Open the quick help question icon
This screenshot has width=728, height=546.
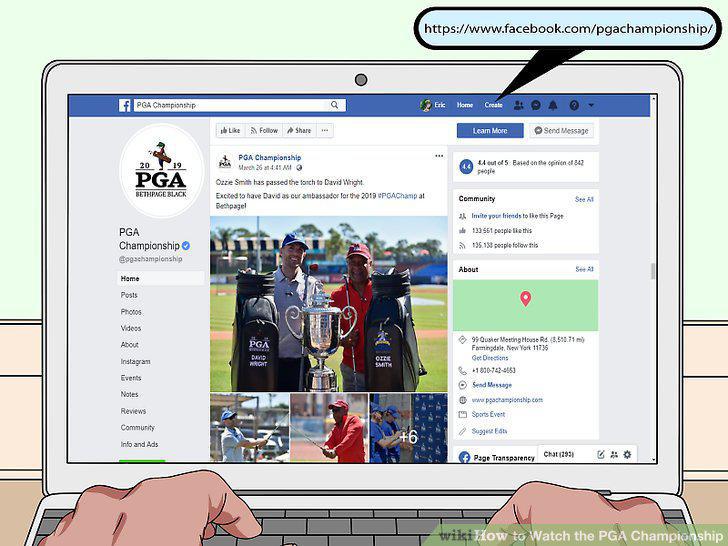pos(574,105)
